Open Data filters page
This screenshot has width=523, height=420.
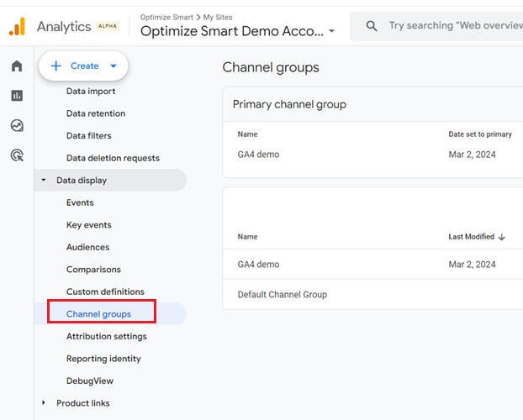[89, 136]
